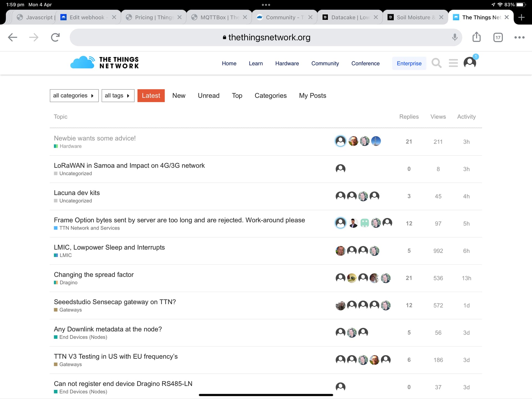Viewport: 532px width, 399px height.
Task: Click the poster avatar in Dragino RS485-LN row
Action: pyautogui.click(x=341, y=387)
